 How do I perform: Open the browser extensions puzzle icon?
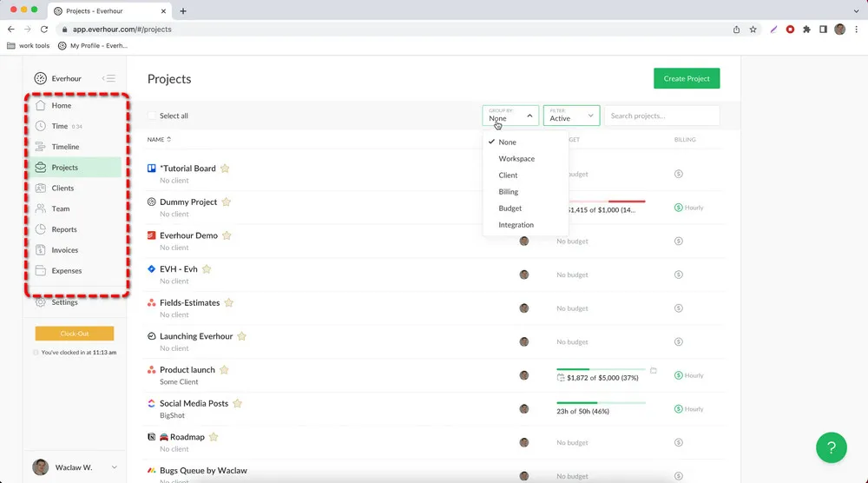point(806,30)
